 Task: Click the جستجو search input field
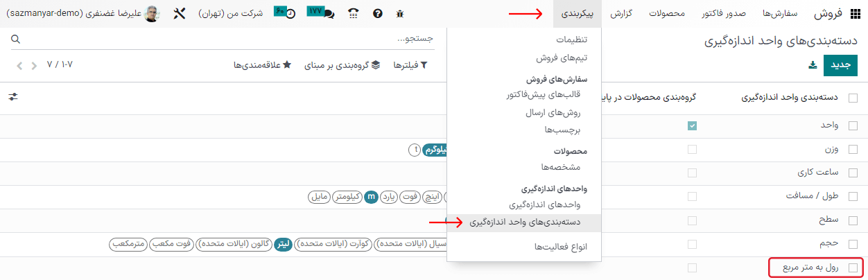pyautogui.click(x=229, y=39)
